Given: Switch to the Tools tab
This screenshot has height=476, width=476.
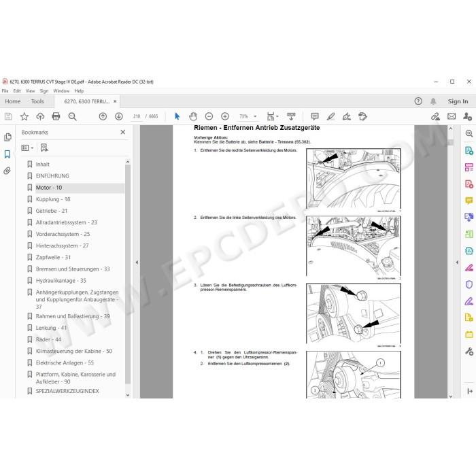Looking at the screenshot, I should click(37, 101).
